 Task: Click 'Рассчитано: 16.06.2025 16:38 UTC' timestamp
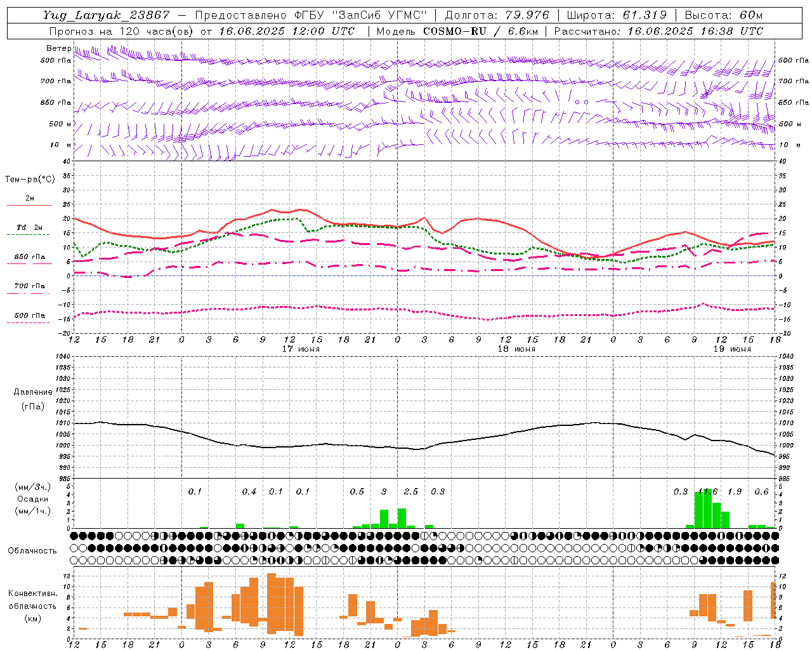click(x=658, y=30)
